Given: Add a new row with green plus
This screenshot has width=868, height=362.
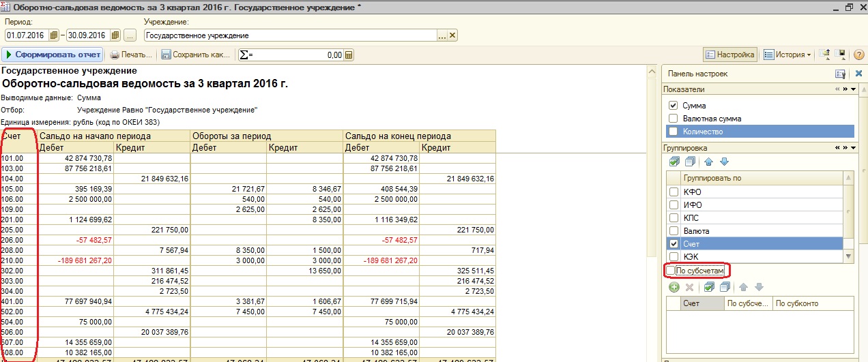Looking at the screenshot, I should tap(674, 287).
